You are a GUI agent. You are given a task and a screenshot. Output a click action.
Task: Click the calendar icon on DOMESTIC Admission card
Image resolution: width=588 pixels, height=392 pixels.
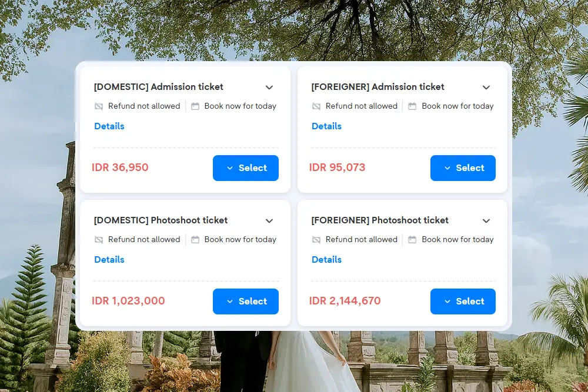(195, 106)
